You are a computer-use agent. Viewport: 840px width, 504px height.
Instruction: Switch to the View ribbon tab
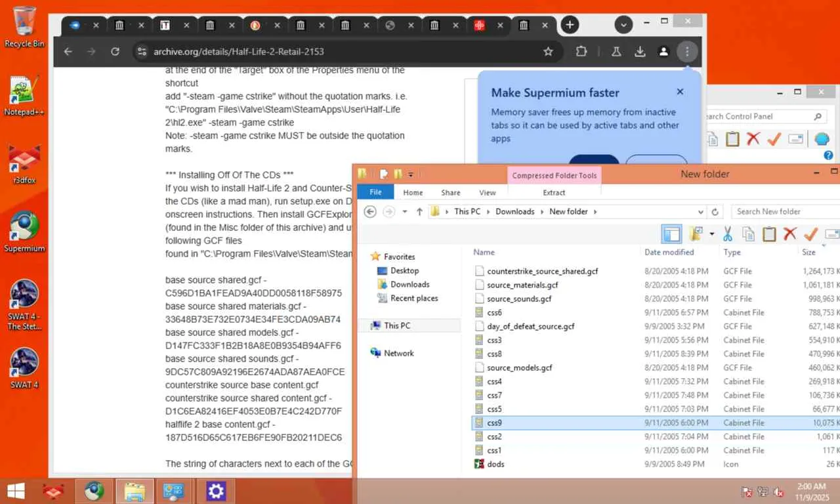coord(488,192)
